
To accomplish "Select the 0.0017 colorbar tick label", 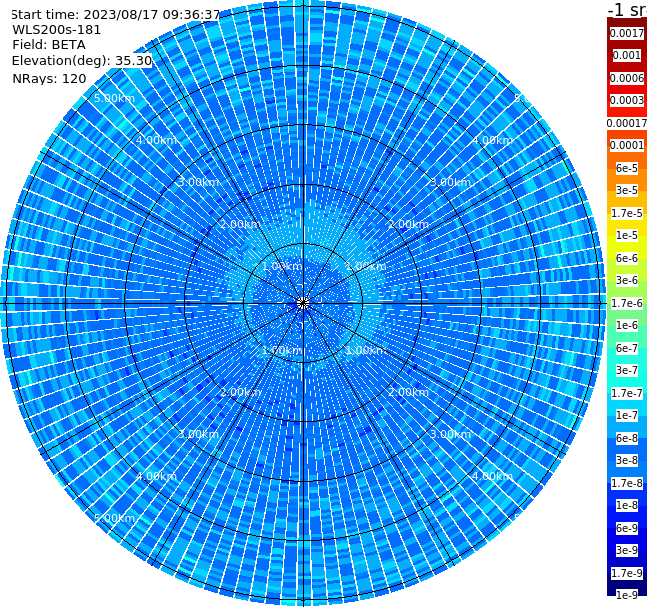I will click(627, 33).
